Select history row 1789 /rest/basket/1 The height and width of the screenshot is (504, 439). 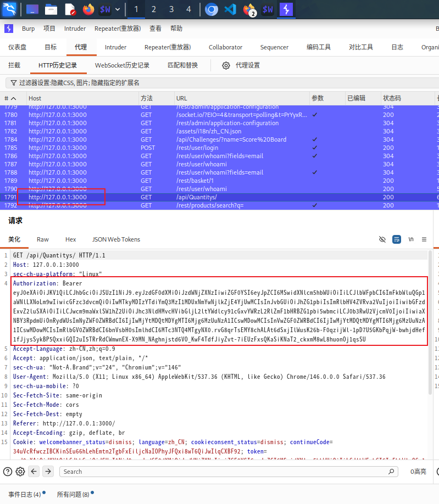click(x=219, y=181)
